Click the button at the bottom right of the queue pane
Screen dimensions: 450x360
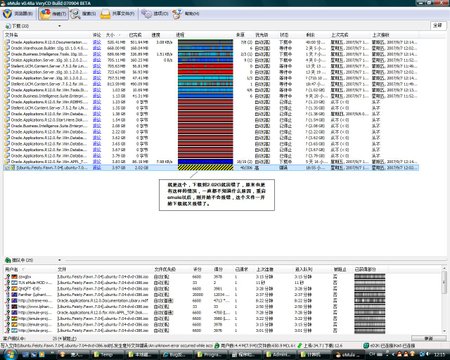(x=429, y=338)
